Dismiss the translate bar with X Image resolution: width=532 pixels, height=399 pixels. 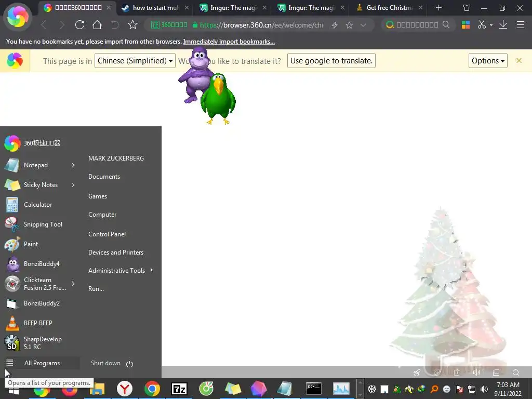[519, 60]
